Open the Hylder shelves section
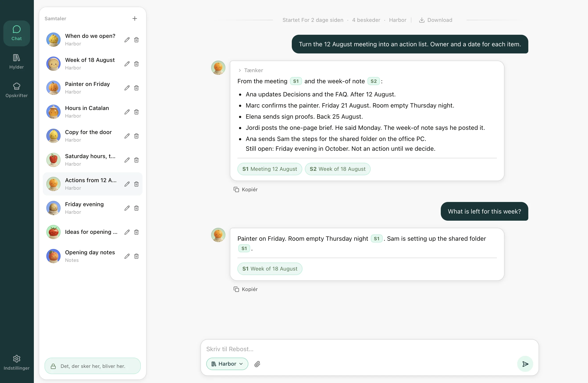The width and height of the screenshot is (588, 383). coord(16,62)
